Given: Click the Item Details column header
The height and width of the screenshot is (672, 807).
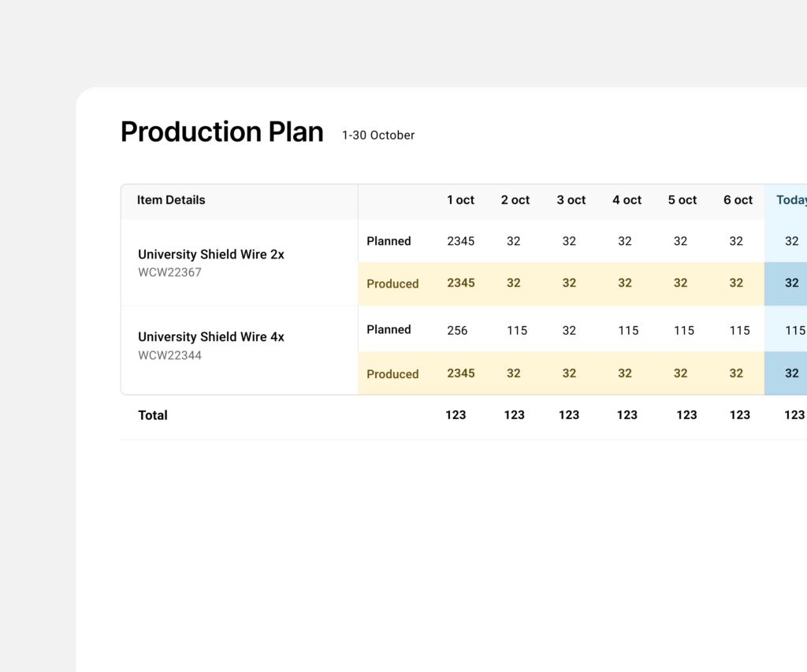Looking at the screenshot, I should [171, 200].
